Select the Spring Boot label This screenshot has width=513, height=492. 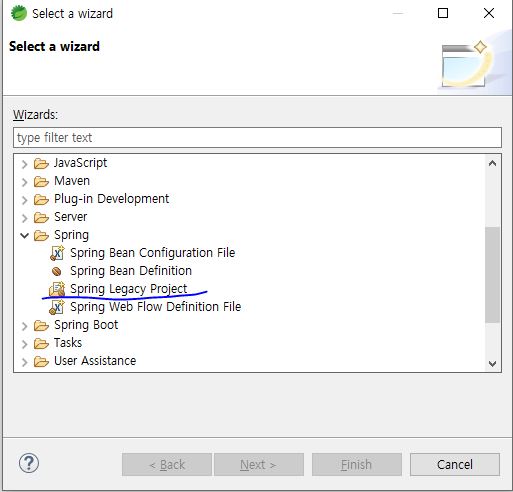click(86, 325)
